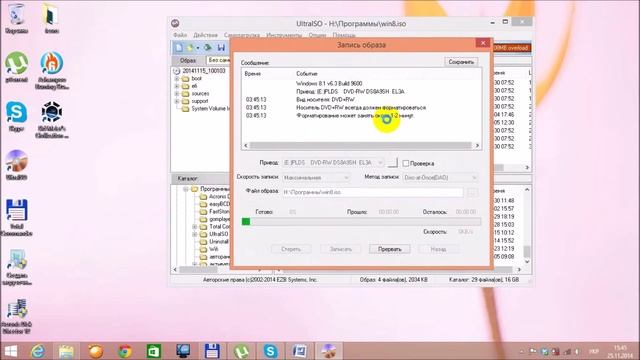The image size is (640, 360).
Task: Open the Помощь menu
Action: (344, 35)
